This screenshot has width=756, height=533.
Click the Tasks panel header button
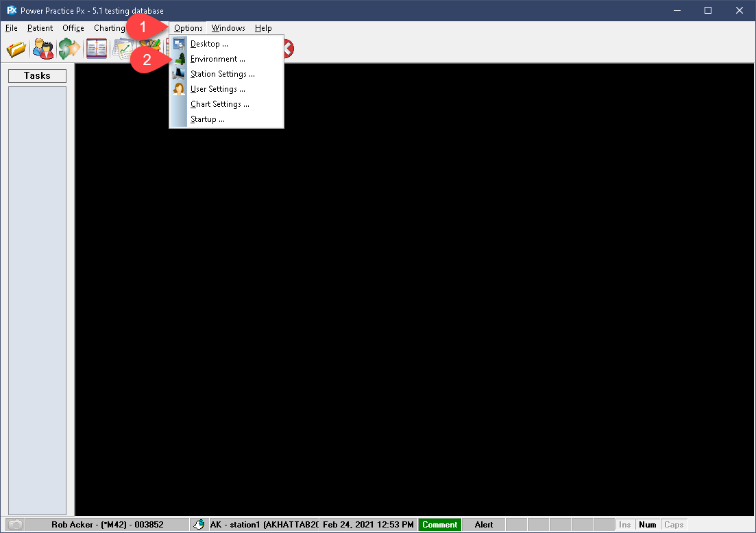point(37,75)
